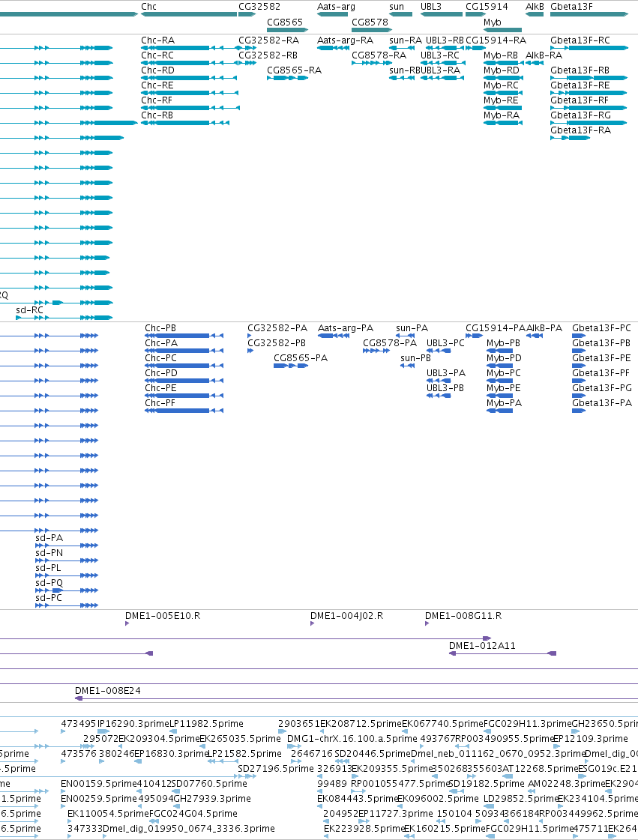The width and height of the screenshot is (638, 840).
Task: Select protein CG32582-PB
Action: pyautogui.click(x=277, y=343)
